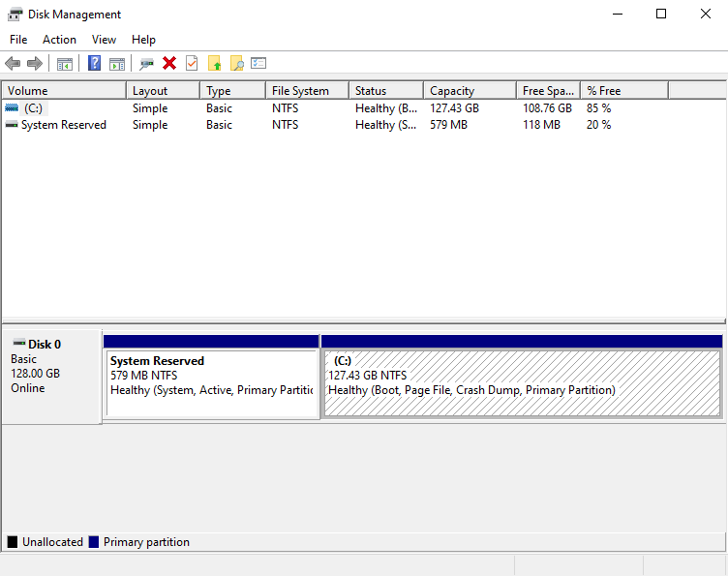Click Healthy (S... status cell
Screen dimensions: 728x576
385,125
